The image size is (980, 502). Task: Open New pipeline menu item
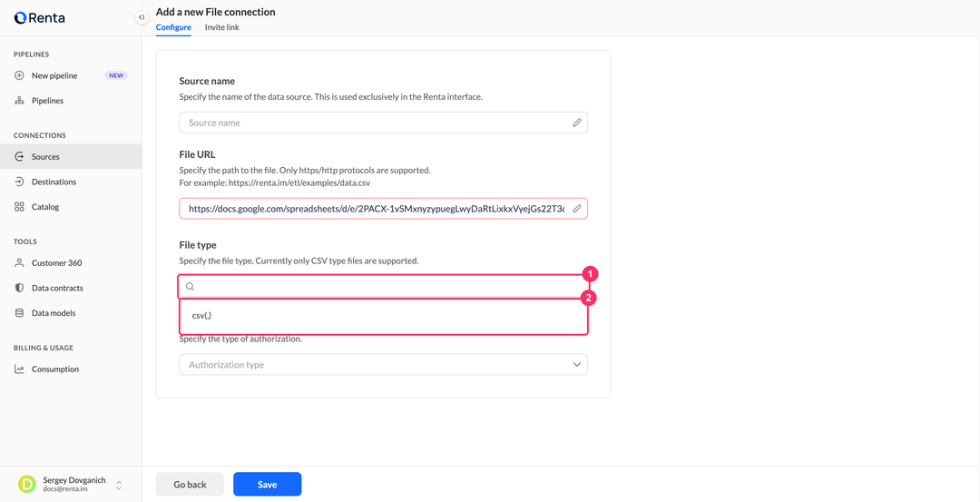71,75
